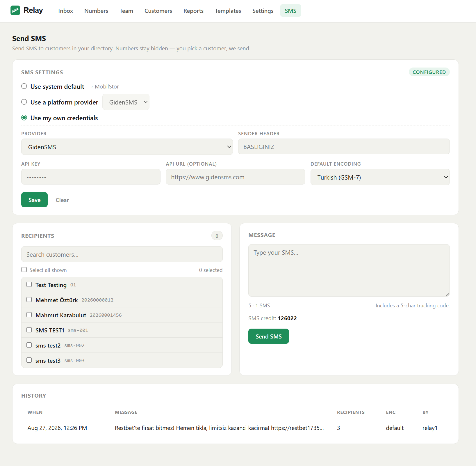The image size is (476, 466).
Task: Send the SMS message
Action: (x=269, y=336)
